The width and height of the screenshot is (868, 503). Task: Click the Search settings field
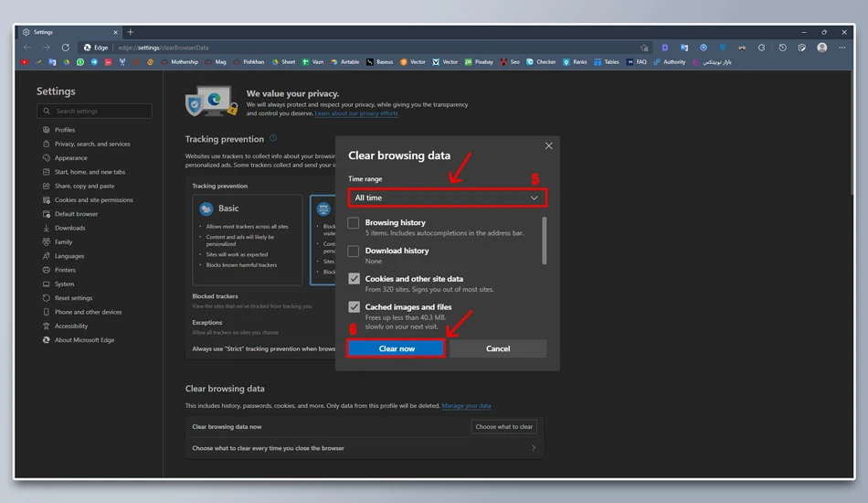(x=95, y=111)
